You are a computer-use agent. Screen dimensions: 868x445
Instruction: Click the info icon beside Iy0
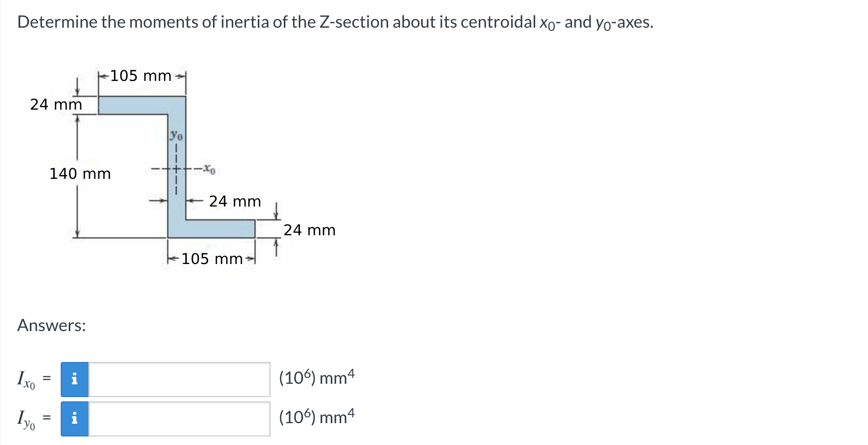click(75, 419)
